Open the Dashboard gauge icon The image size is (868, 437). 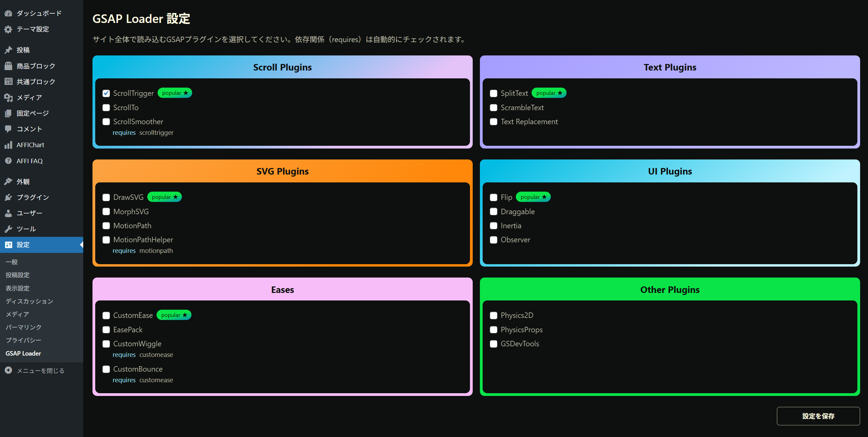click(8, 13)
